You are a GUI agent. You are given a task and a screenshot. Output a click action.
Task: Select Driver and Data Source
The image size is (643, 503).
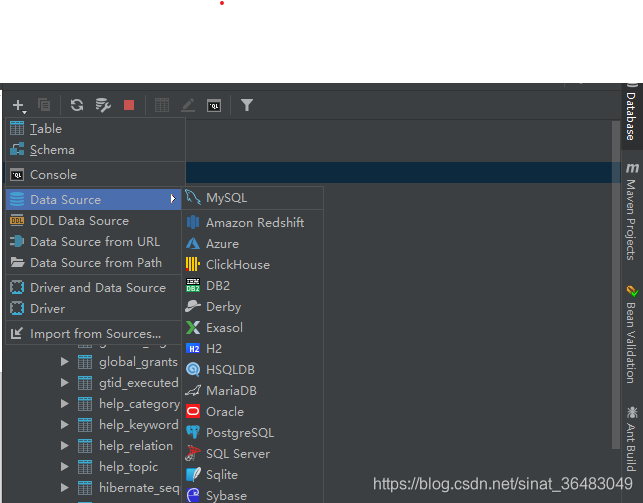[93, 288]
